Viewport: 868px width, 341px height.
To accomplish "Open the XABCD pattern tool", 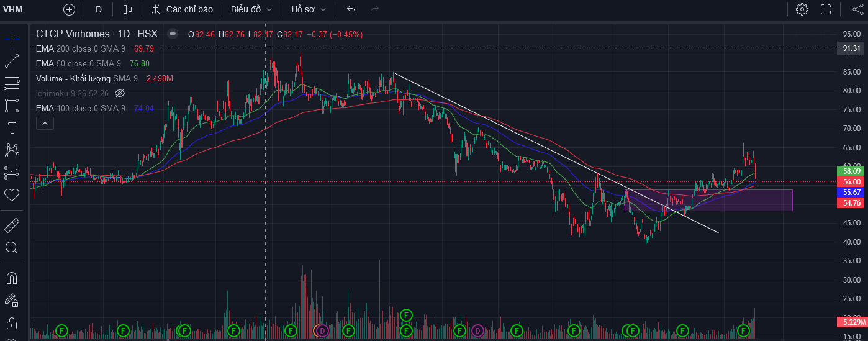I will (x=11, y=150).
